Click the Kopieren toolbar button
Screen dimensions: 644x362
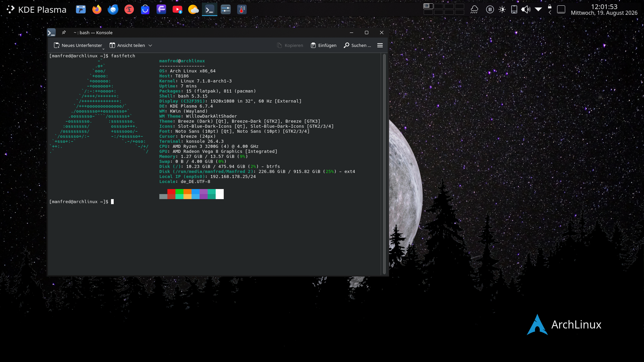coord(290,45)
